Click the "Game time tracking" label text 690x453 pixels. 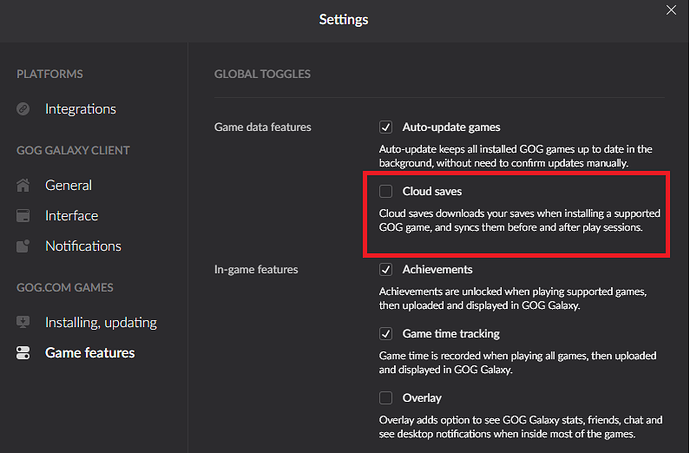pyautogui.click(x=451, y=334)
